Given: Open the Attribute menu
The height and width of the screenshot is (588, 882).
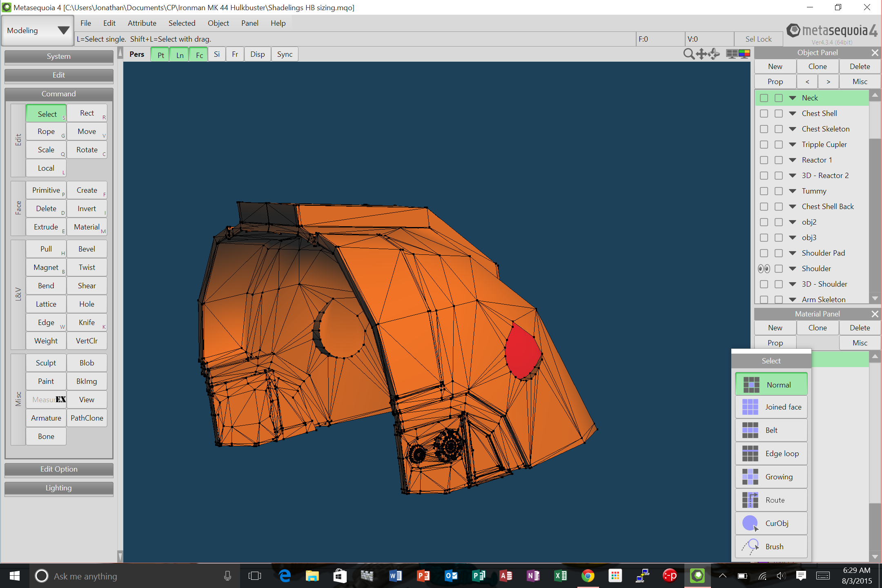Looking at the screenshot, I should point(142,23).
